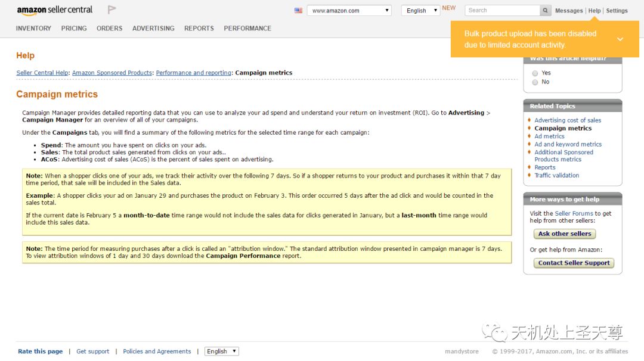
Task: Collapse the orange notification with chevron
Action: [x=620, y=39]
